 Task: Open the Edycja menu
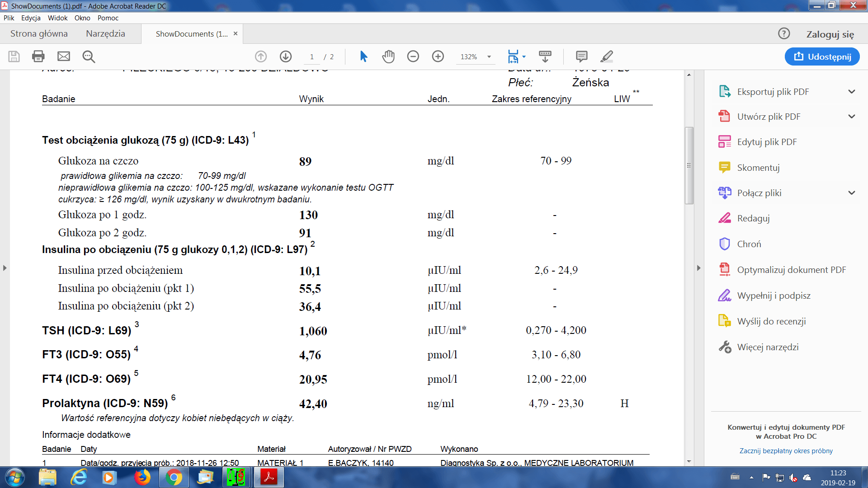pos(31,18)
